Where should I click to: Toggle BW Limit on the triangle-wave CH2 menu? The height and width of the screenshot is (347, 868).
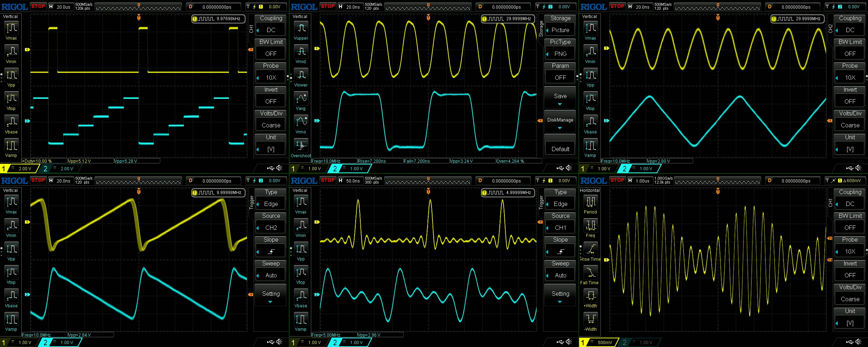(850, 49)
